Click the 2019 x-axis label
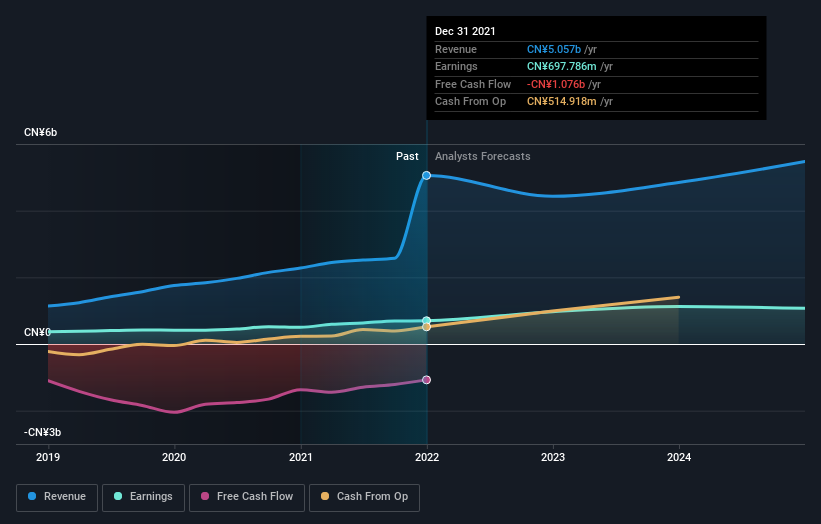 coord(48,458)
